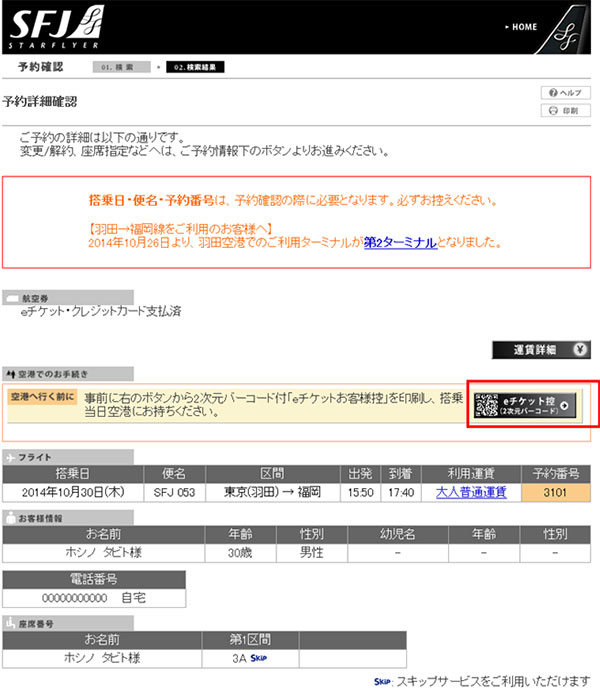Image resolution: width=600 pixels, height=692 pixels.
Task: Click the フライト airplane section icon
Action: click(12, 456)
